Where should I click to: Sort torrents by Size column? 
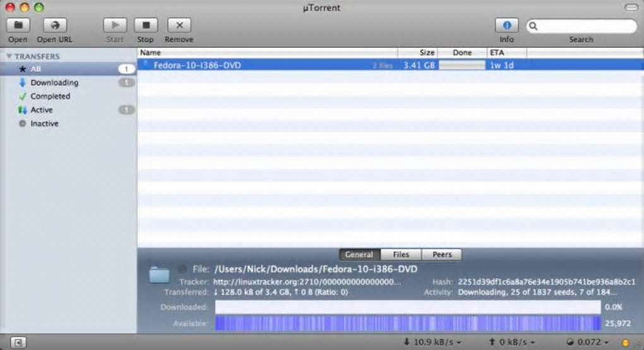click(x=418, y=52)
